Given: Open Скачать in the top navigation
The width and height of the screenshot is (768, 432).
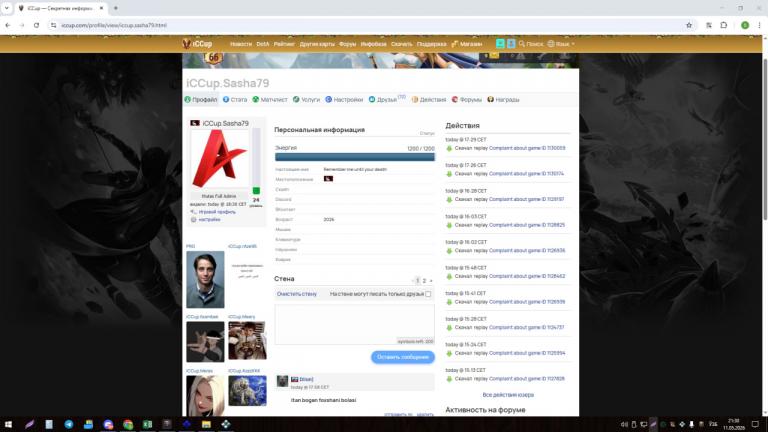Looking at the screenshot, I should pos(402,44).
